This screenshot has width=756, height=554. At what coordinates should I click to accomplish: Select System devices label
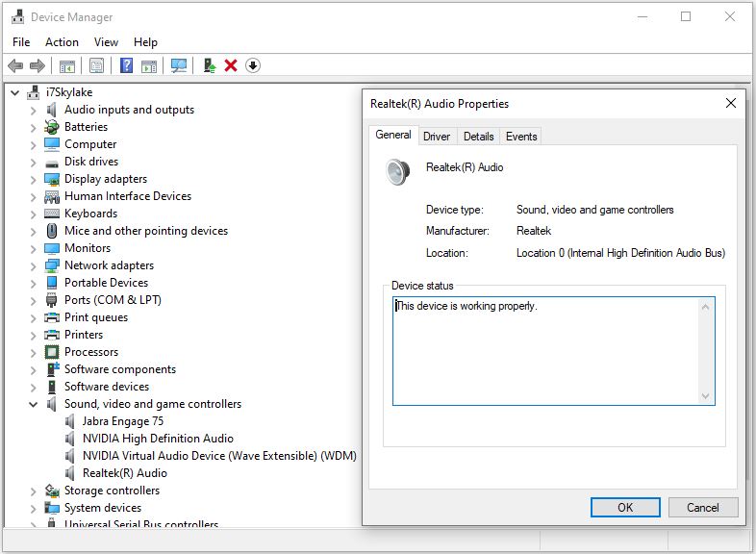point(103,508)
